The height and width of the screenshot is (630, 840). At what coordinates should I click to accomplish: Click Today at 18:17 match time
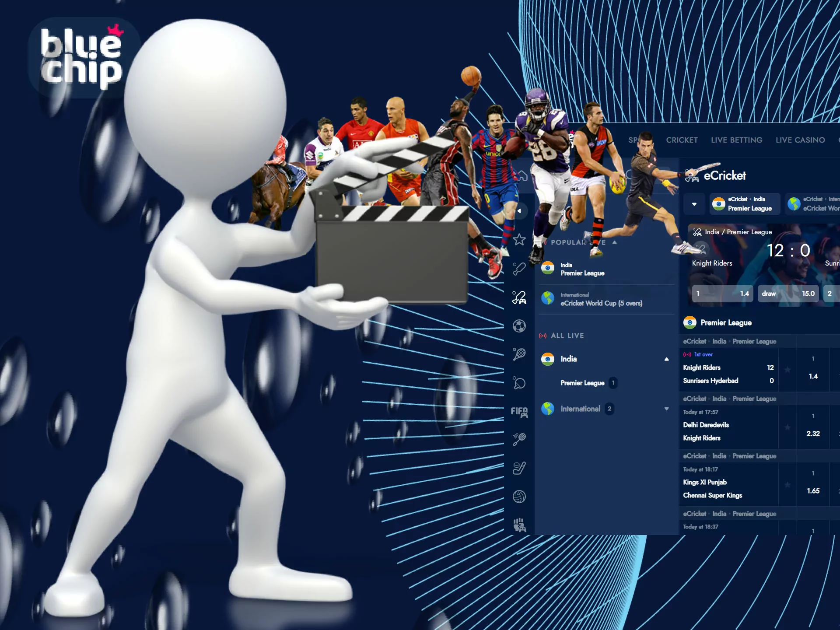tap(700, 469)
